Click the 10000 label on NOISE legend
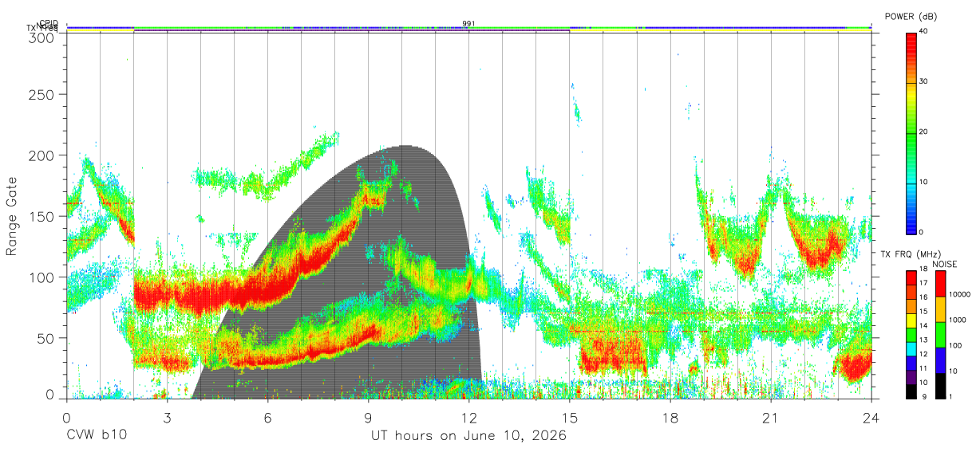Screen dimensions: 980x452 958,294
